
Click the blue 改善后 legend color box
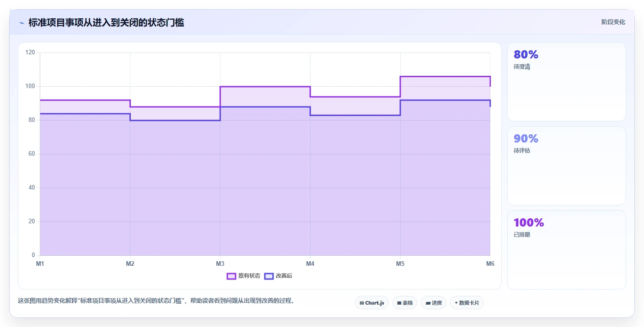point(269,276)
